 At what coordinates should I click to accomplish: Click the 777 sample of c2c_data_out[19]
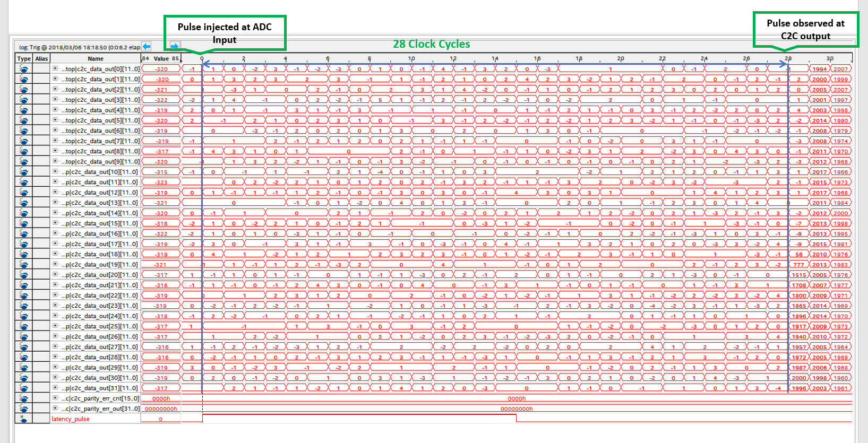[x=799, y=265]
